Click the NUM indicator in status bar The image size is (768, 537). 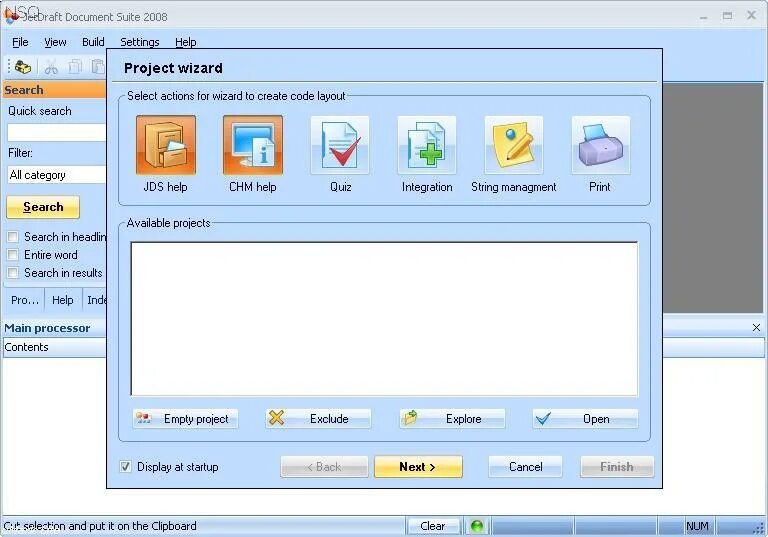pyautogui.click(x=697, y=526)
